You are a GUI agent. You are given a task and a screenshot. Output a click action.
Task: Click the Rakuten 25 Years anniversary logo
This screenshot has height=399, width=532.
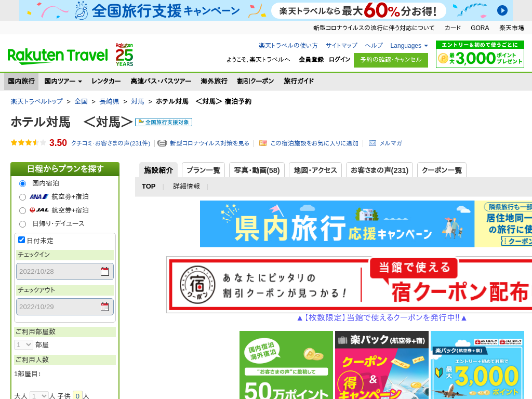pos(124,55)
